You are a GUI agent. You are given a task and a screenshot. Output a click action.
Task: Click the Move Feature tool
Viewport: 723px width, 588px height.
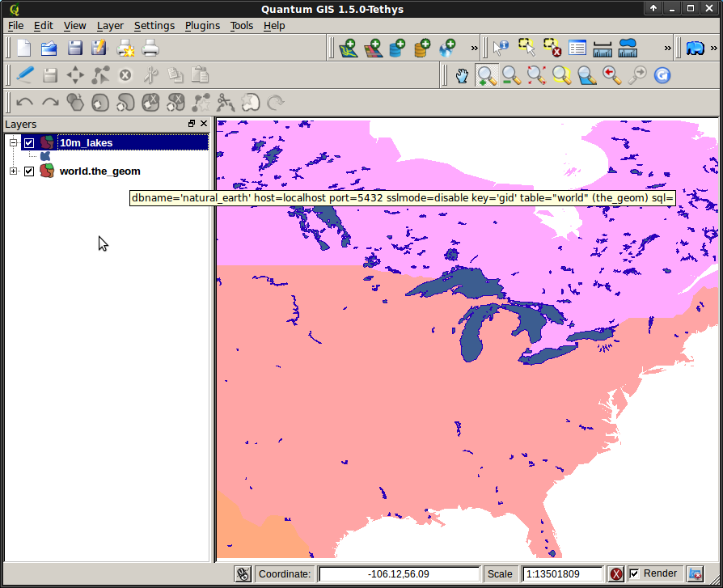pyautogui.click(x=75, y=75)
